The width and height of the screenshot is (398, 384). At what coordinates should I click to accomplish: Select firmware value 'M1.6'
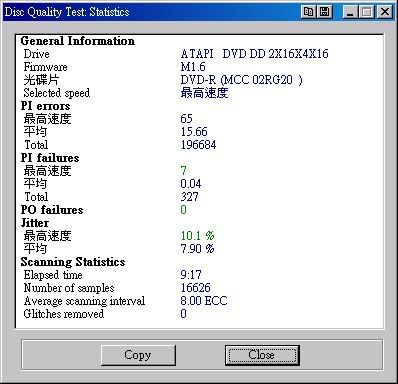click(193, 67)
